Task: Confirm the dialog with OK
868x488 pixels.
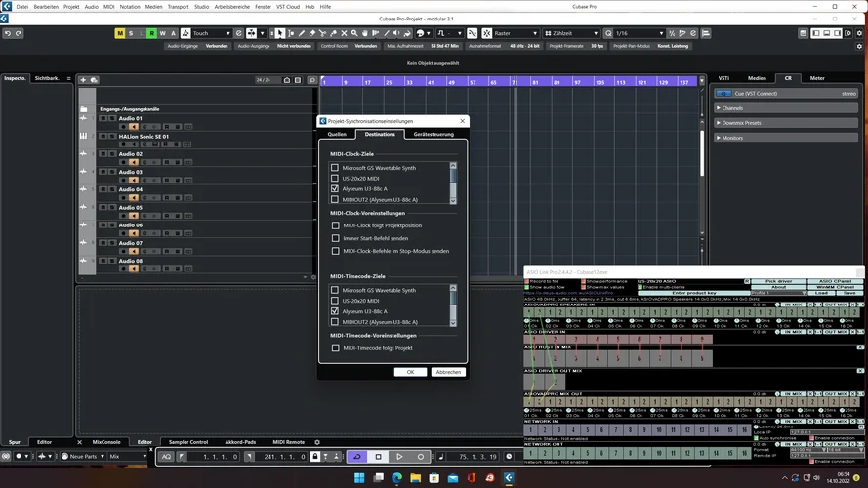Action: click(410, 372)
